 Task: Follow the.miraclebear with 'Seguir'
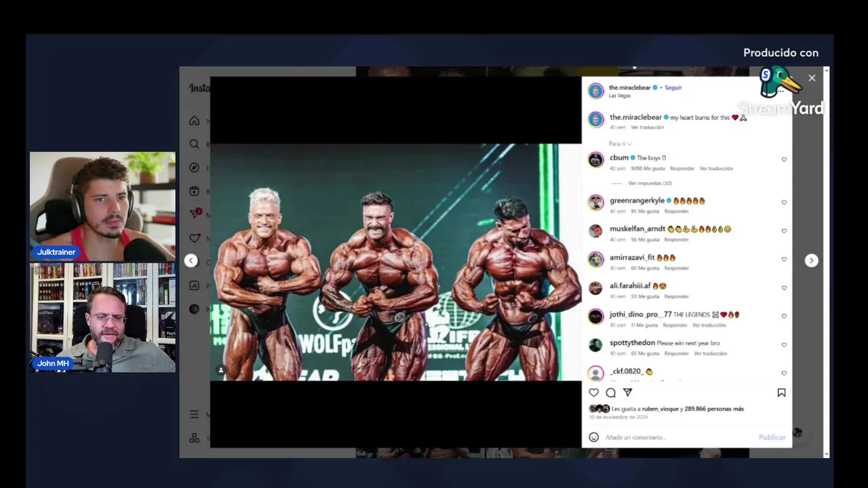tap(673, 87)
